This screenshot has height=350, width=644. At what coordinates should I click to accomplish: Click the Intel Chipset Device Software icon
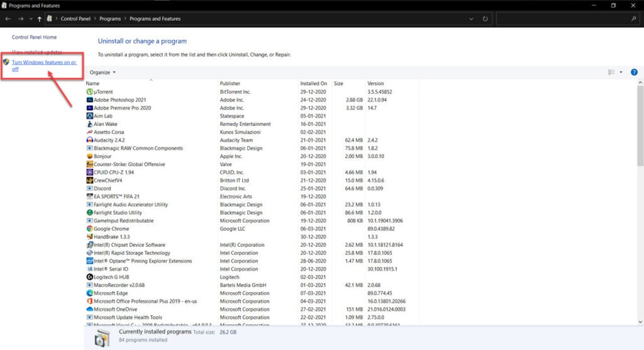[x=89, y=245]
